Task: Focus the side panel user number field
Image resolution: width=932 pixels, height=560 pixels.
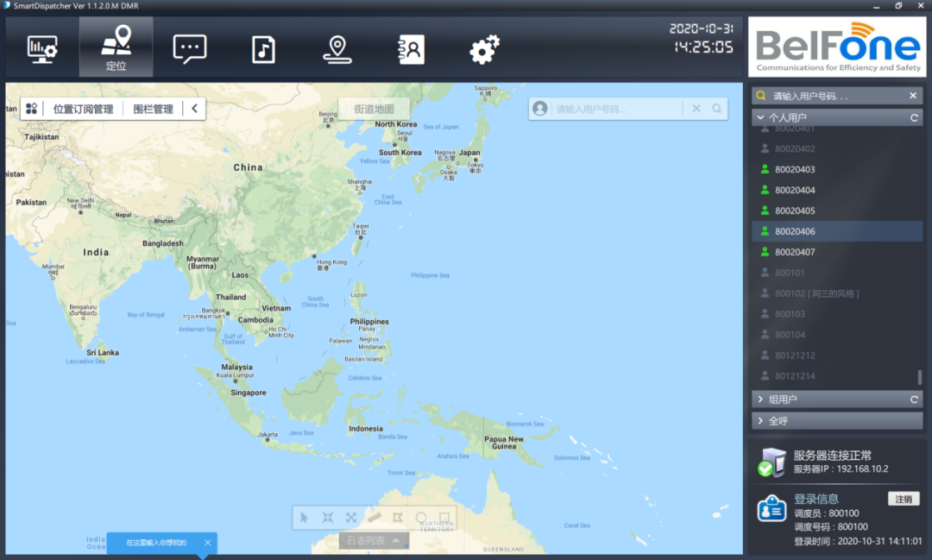Action: [x=837, y=96]
